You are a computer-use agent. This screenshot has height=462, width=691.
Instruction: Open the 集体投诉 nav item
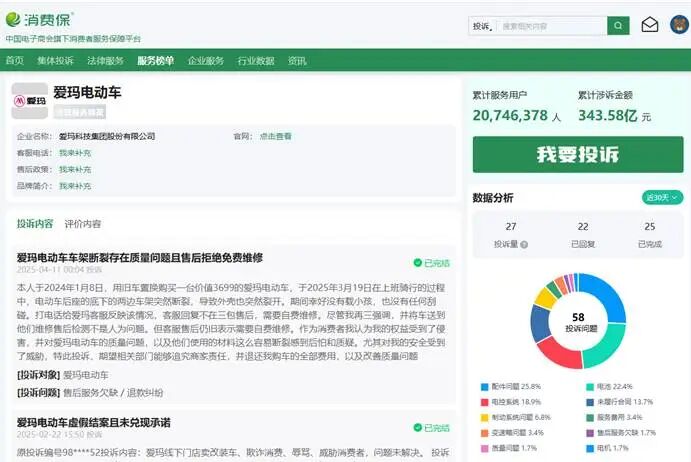[55, 60]
